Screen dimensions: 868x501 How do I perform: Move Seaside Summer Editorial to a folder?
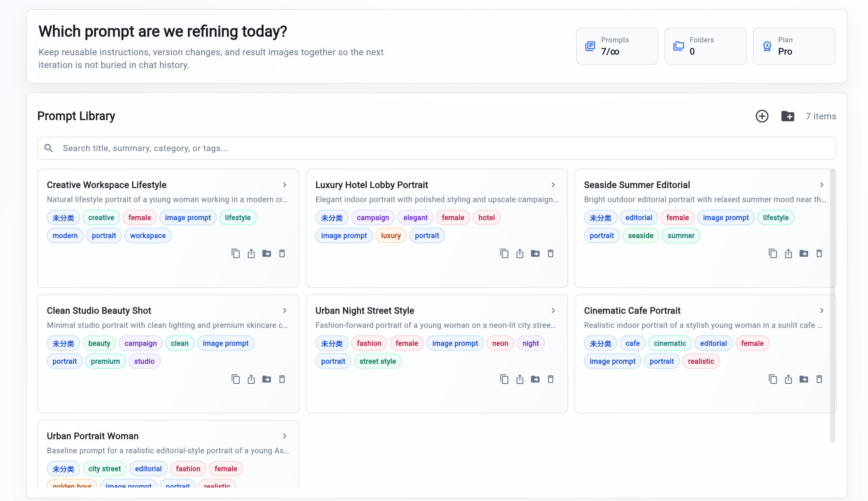804,254
